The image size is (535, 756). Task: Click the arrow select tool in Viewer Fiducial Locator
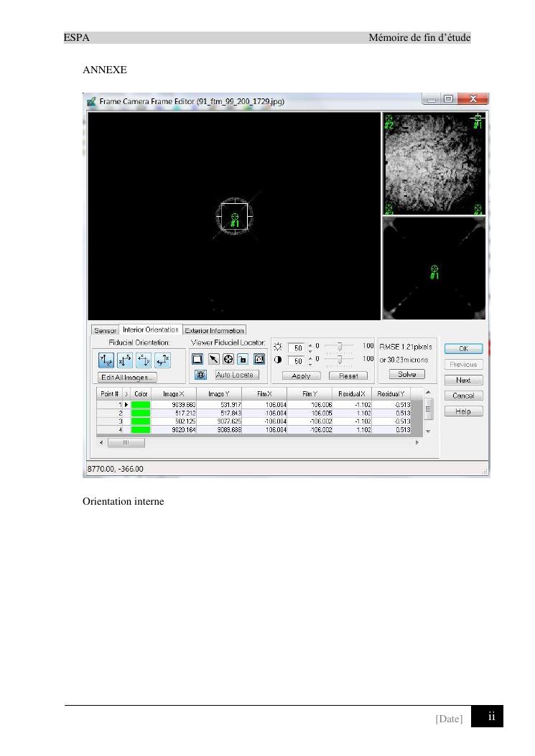click(x=213, y=359)
